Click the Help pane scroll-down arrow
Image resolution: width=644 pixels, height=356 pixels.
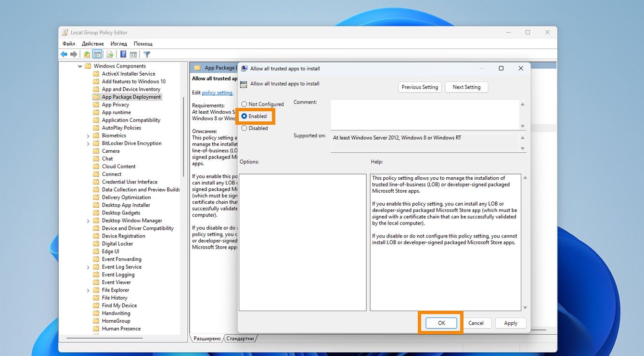pyautogui.click(x=525, y=307)
